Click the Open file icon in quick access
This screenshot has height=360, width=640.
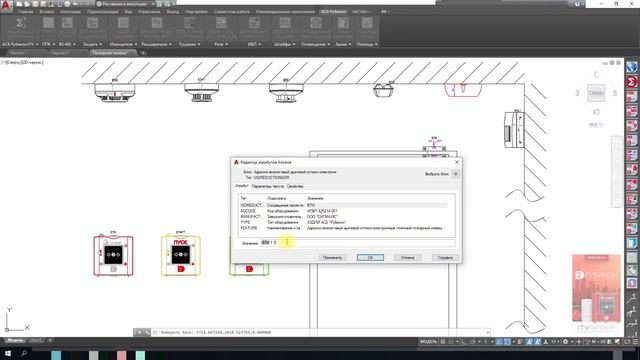point(27,4)
